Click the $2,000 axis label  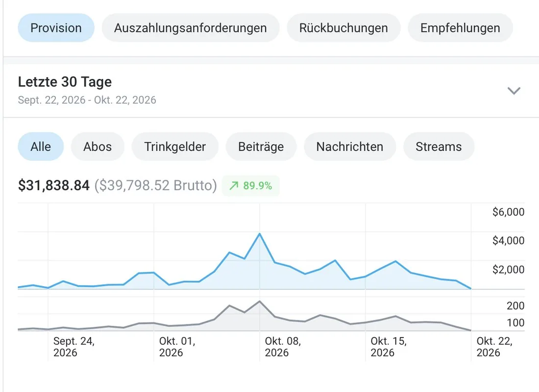click(508, 269)
